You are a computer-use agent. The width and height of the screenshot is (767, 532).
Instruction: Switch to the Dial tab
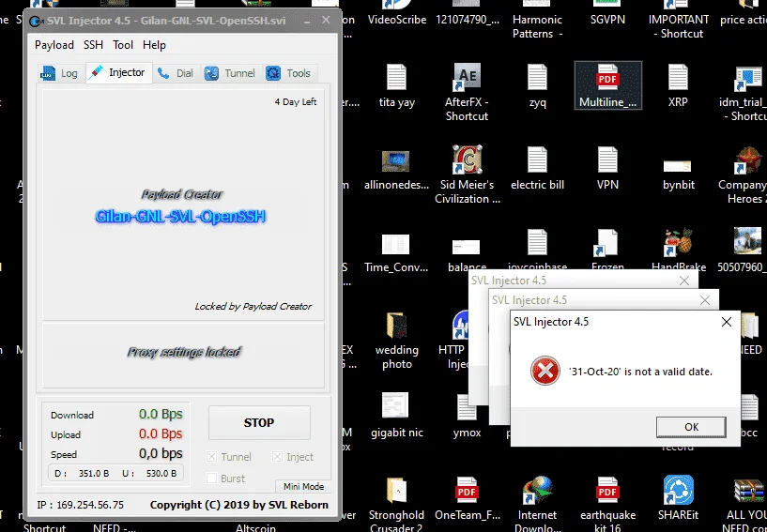tap(176, 73)
